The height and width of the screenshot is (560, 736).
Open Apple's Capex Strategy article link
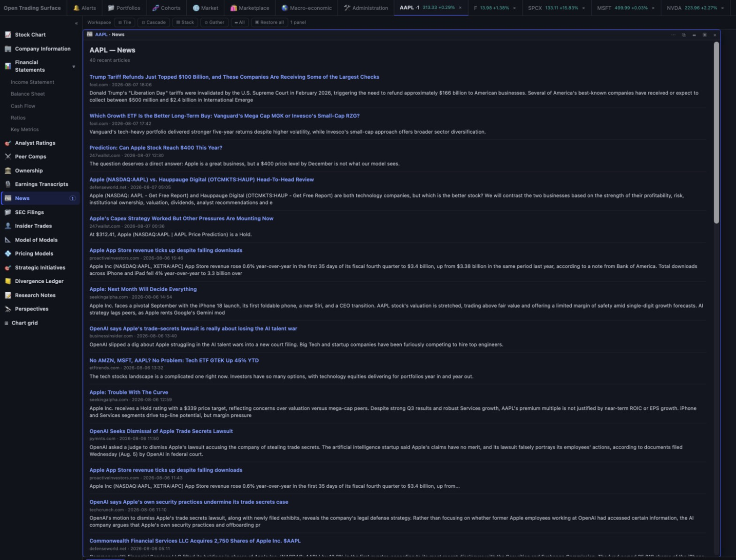click(181, 219)
